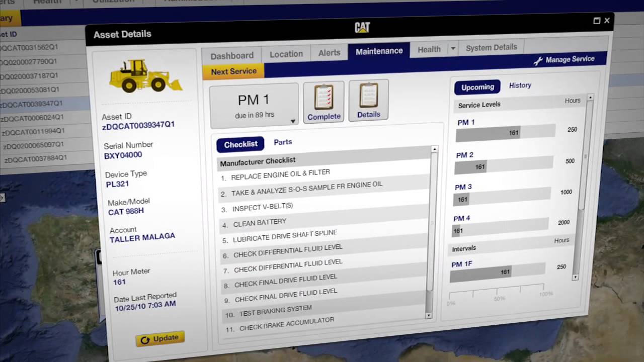This screenshot has height=362, width=644.
Task: Select zDQCAT0006024Q1 row in background list
Action: coord(45,118)
